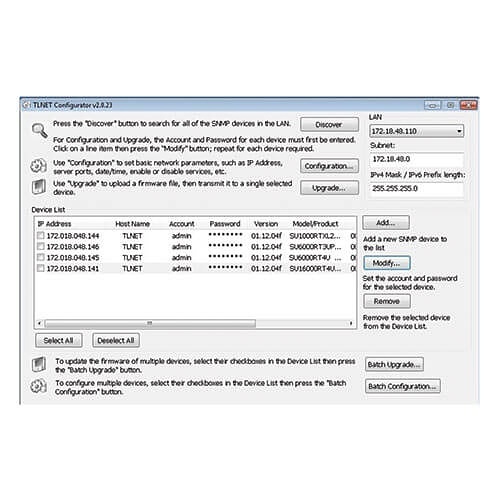Click the account cell admin in the 172.018.048.141 row
This screenshot has height=500, width=500.
coord(182,269)
